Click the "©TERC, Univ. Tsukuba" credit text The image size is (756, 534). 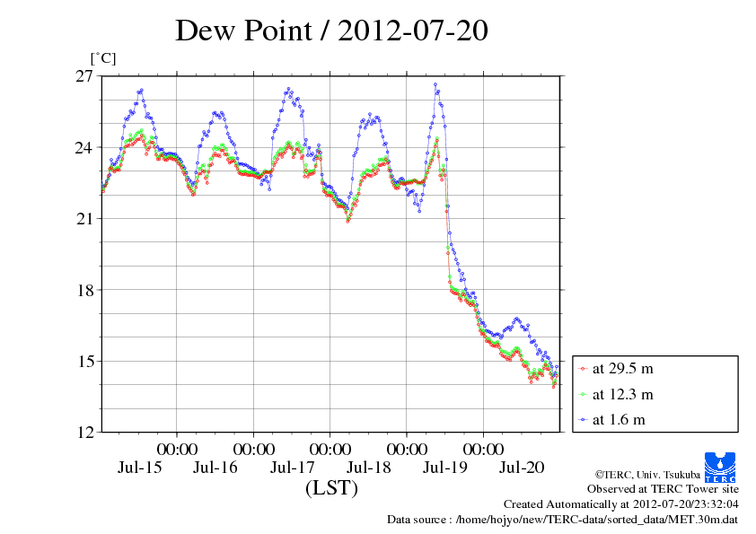coord(647,475)
